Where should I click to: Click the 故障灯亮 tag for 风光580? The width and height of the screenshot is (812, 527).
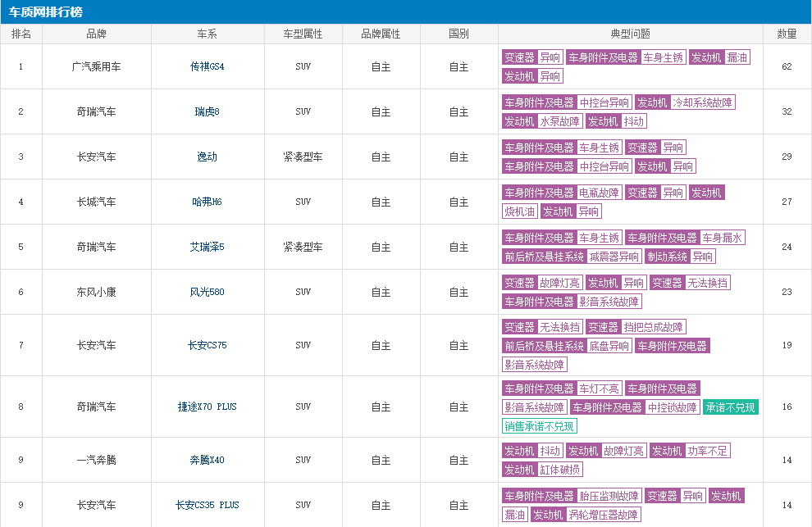tap(560, 283)
